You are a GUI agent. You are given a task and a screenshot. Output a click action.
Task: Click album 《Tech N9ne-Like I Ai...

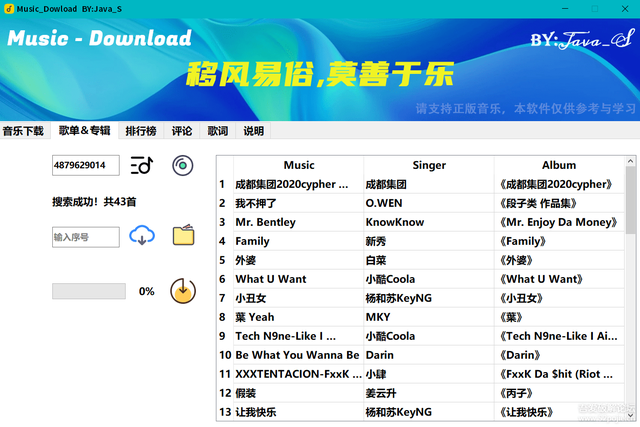tap(558, 336)
